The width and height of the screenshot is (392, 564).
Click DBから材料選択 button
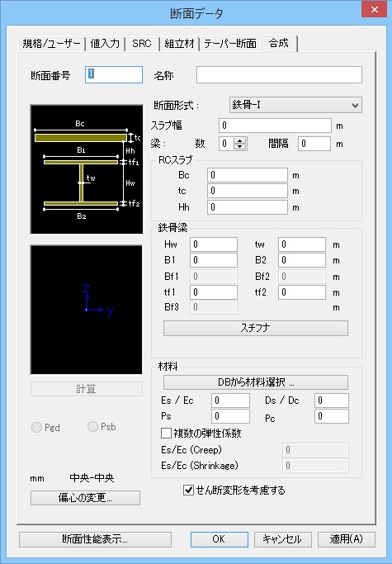pyautogui.click(x=256, y=382)
